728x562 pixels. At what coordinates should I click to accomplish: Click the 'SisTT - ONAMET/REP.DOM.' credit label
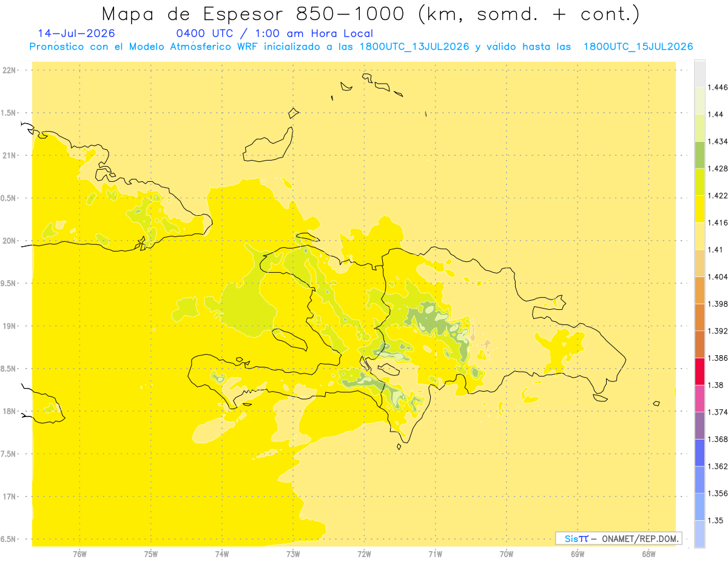click(619, 538)
